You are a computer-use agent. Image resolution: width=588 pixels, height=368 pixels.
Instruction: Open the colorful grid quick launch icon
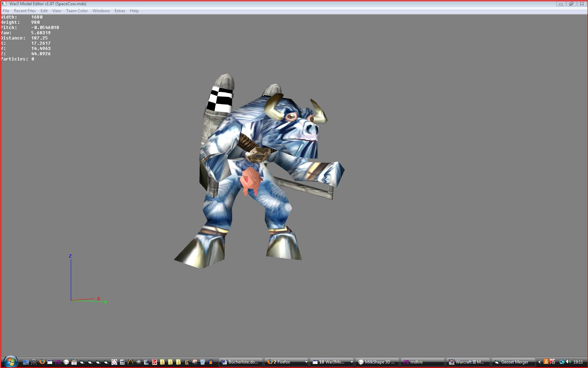pos(74,362)
